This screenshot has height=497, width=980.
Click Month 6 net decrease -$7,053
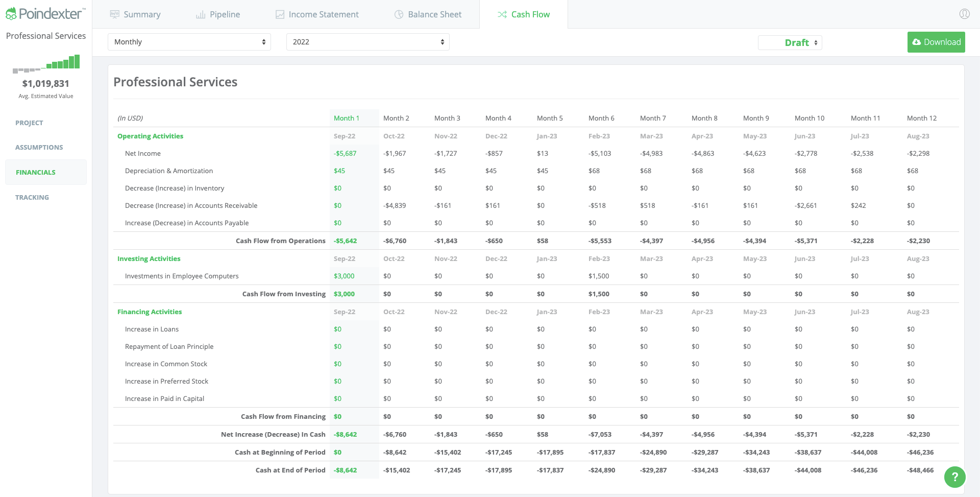point(600,434)
